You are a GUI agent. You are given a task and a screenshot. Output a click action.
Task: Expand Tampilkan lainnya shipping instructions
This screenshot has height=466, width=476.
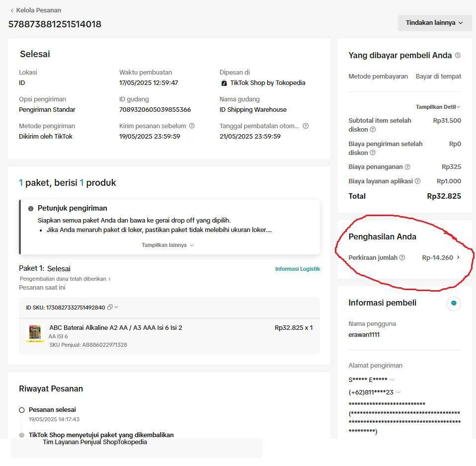(x=167, y=245)
